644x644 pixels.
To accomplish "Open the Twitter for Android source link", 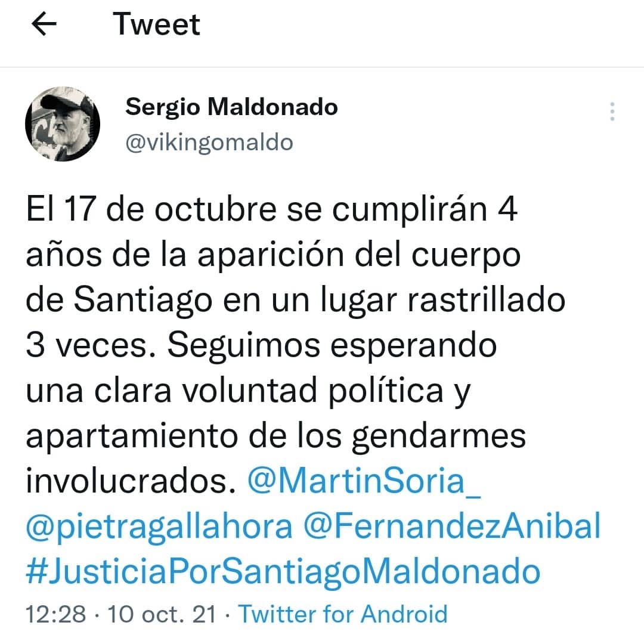I will tap(343, 614).
